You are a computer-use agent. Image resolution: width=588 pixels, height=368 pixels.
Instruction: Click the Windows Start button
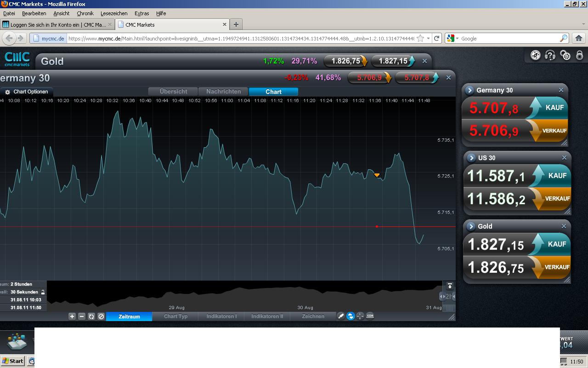[12, 361]
